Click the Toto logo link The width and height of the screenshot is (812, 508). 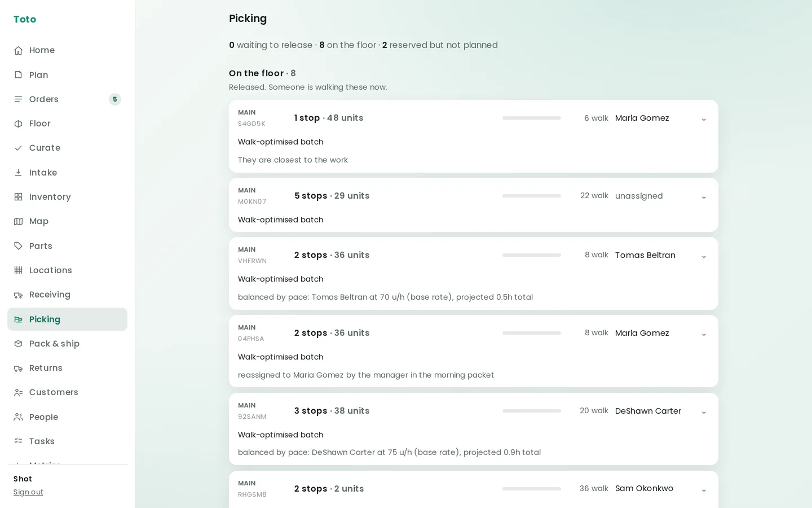point(25,19)
